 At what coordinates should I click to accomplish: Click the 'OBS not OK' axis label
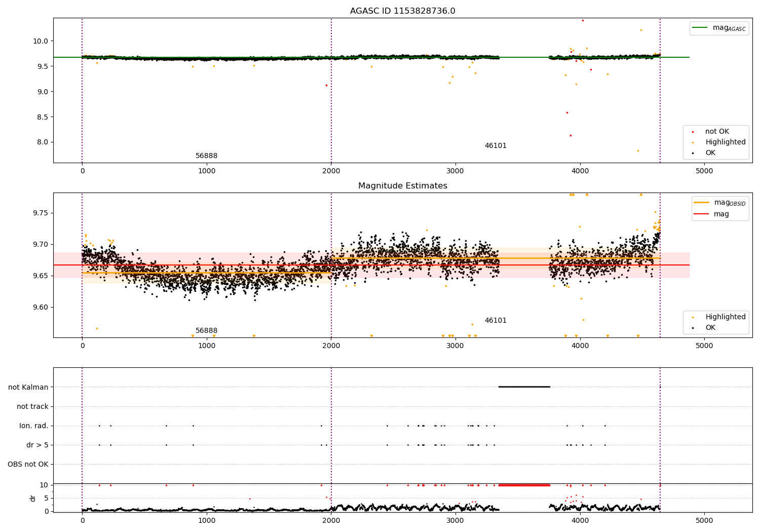(x=28, y=464)
